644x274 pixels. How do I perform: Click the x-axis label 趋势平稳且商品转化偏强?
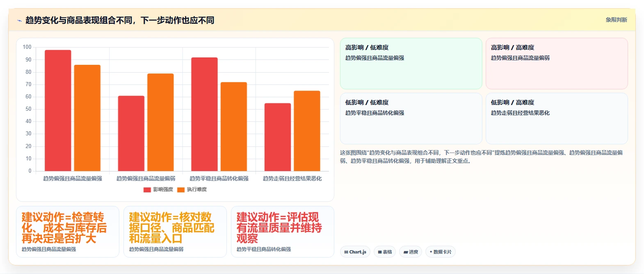[x=219, y=178]
